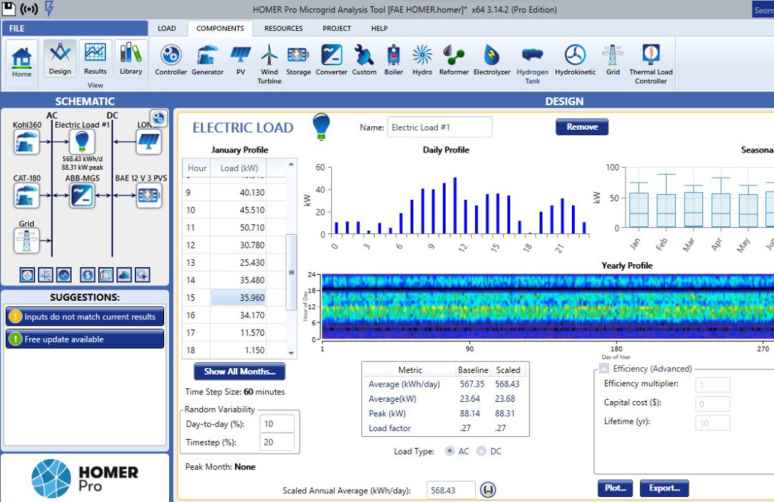Open the 'Free update available' suggestion
Screen dimensions: 774x502
coord(83,339)
